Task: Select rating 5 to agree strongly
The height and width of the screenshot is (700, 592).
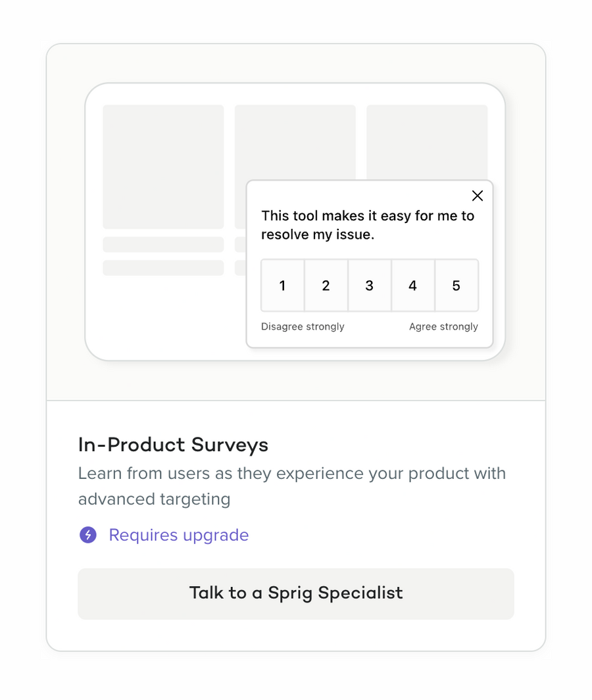Action: coord(456,286)
